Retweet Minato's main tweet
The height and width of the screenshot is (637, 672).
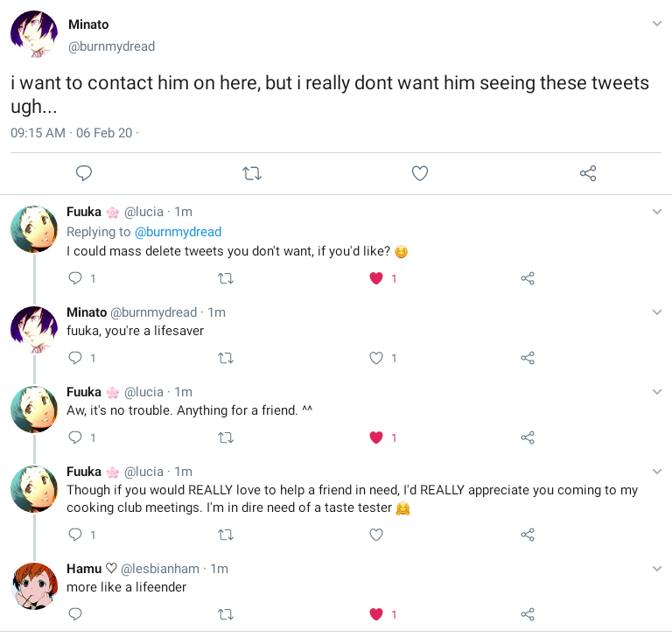tap(252, 173)
